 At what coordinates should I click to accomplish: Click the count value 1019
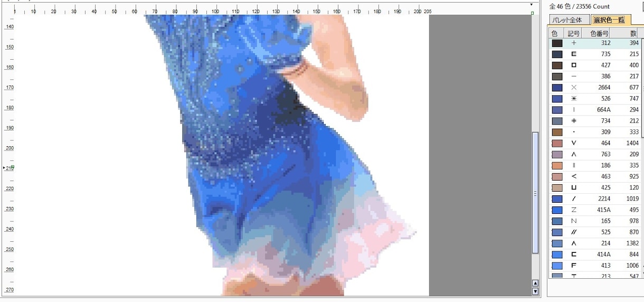632,199
